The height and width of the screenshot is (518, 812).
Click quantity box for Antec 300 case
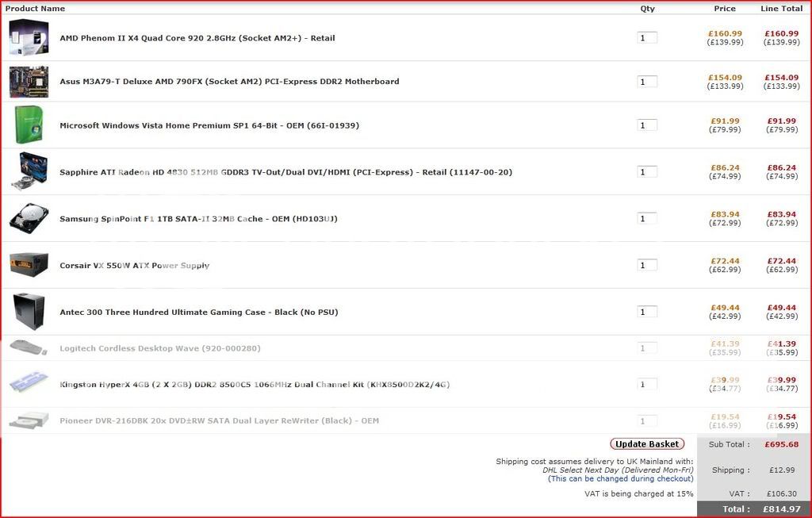tap(647, 313)
